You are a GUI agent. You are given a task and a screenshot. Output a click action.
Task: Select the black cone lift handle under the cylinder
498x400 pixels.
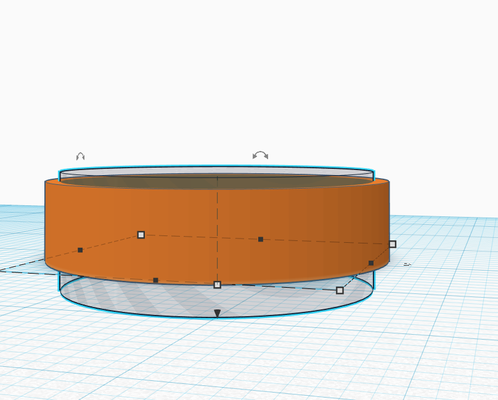[x=217, y=313]
